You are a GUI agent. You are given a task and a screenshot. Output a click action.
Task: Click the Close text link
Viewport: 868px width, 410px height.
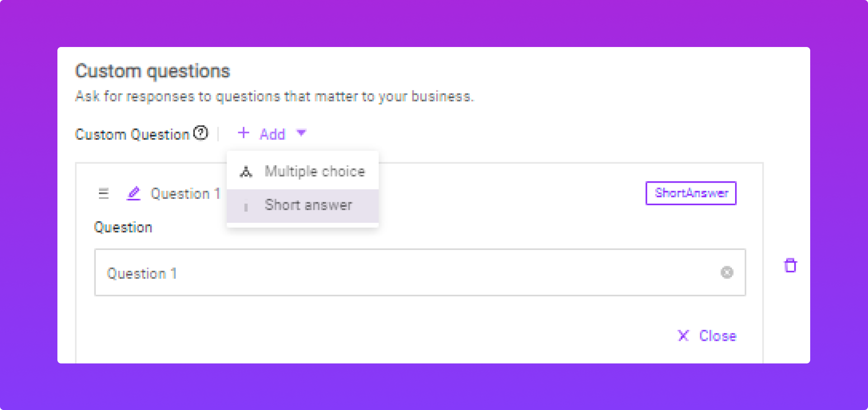point(717,336)
